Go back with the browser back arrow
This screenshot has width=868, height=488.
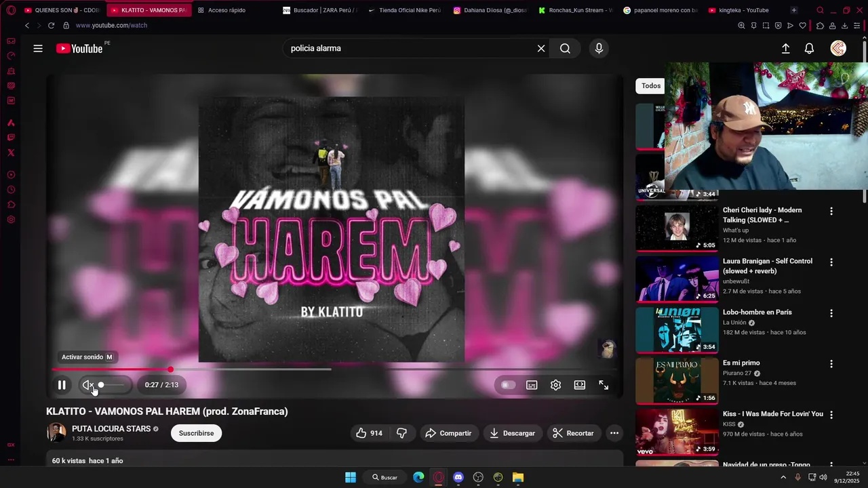27,25
